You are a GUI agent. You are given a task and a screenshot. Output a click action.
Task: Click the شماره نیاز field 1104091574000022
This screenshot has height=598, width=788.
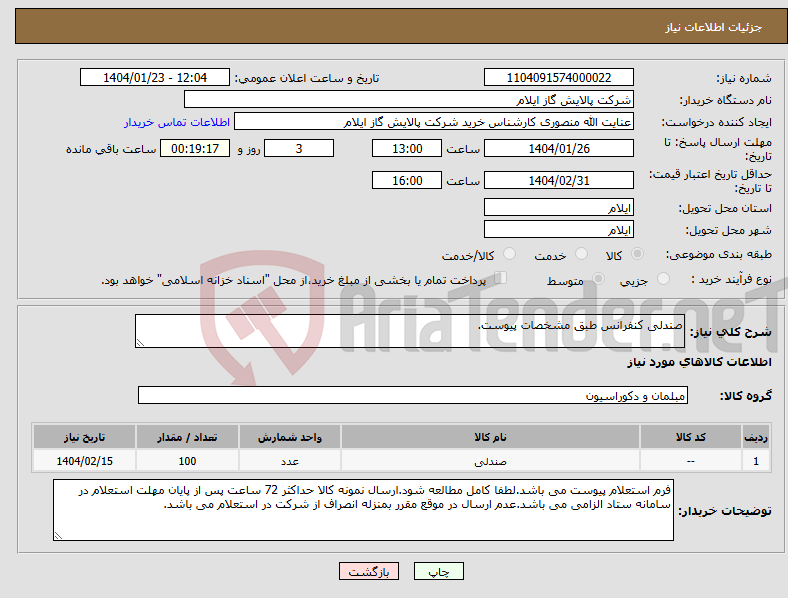pos(558,77)
